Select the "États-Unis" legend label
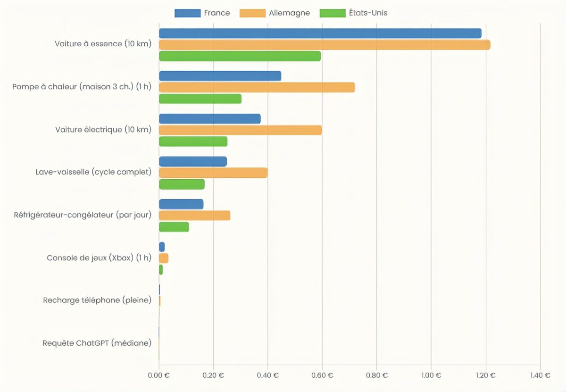Image resolution: width=566 pixels, height=392 pixels. [x=368, y=13]
